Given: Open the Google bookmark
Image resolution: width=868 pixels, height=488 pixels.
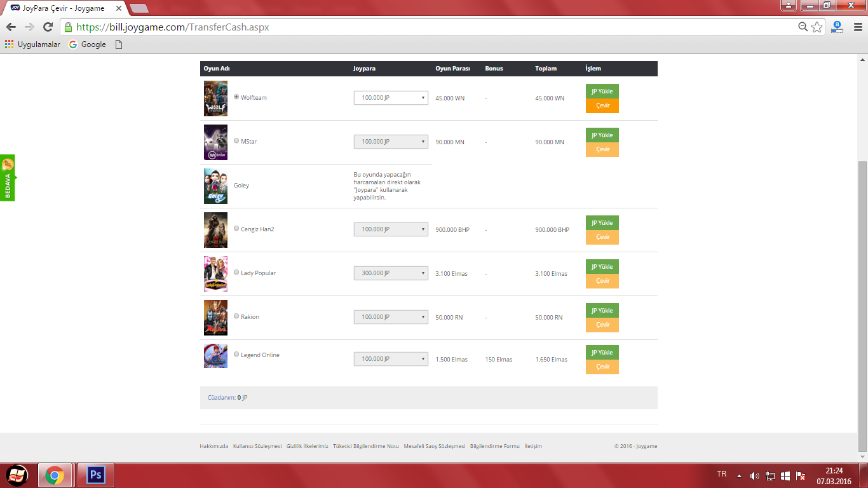Looking at the screenshot, I should pyautogui.click(x=87, y=44).
